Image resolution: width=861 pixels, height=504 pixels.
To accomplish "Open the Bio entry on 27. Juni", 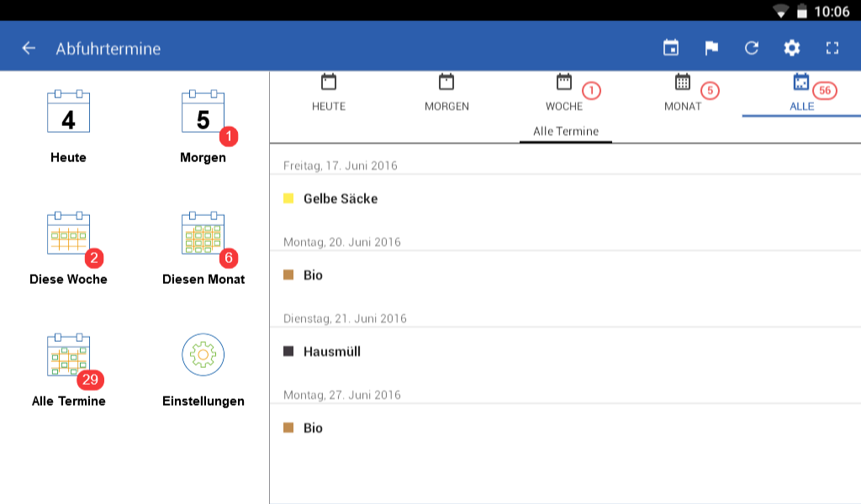I will pyautogui.click(x=566, y=428).
